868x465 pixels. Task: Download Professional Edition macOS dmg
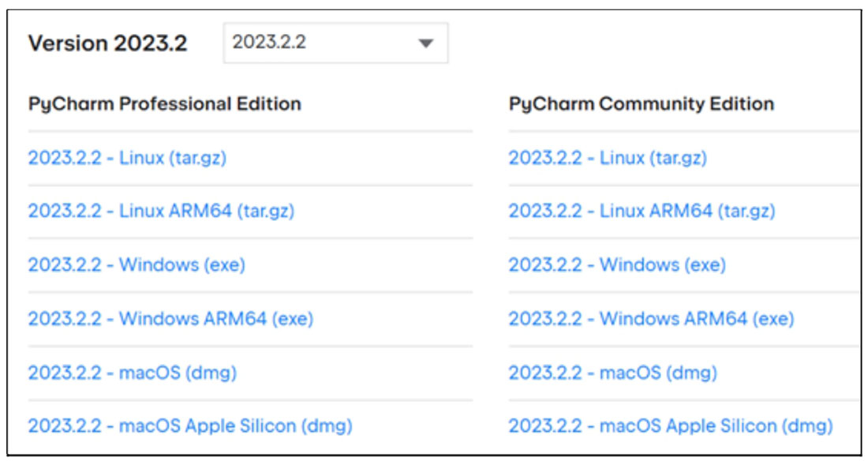click(133, 373)
